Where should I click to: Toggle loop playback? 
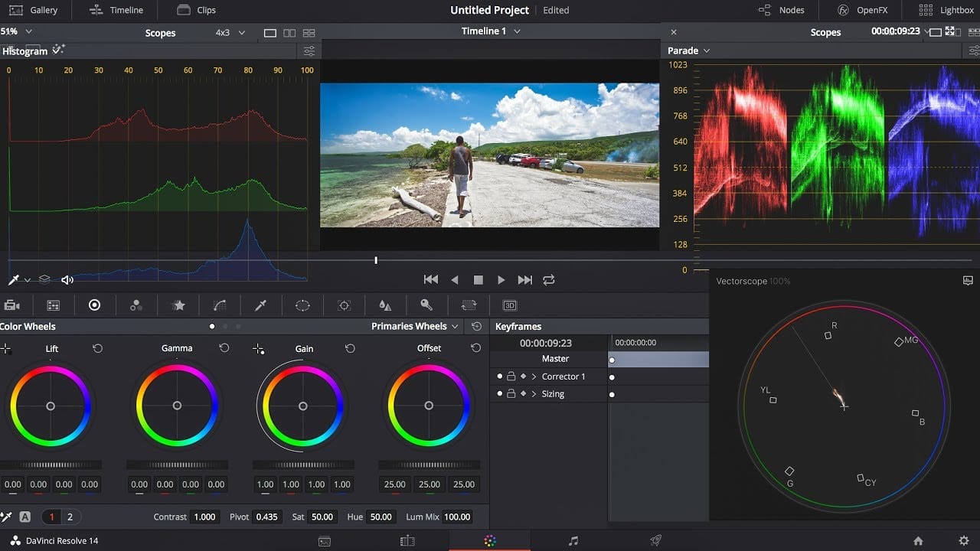point(548,280)
